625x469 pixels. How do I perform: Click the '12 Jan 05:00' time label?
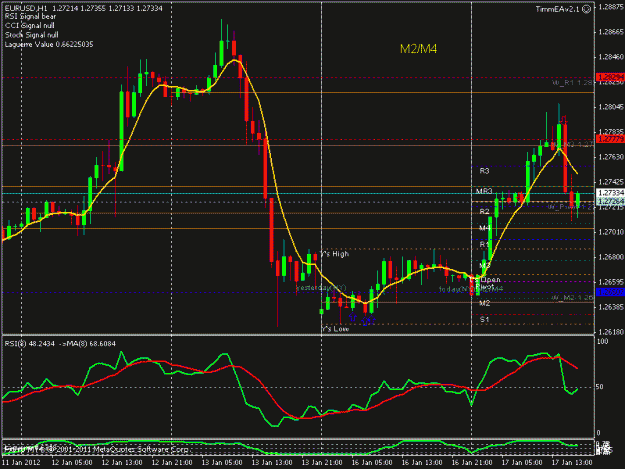click(72, 462)
